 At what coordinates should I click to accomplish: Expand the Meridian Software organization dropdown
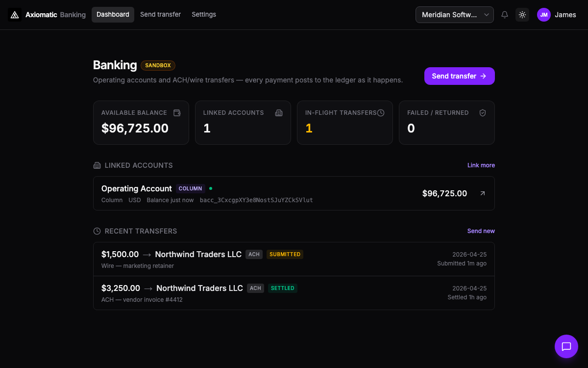click(x=454, y=15)
